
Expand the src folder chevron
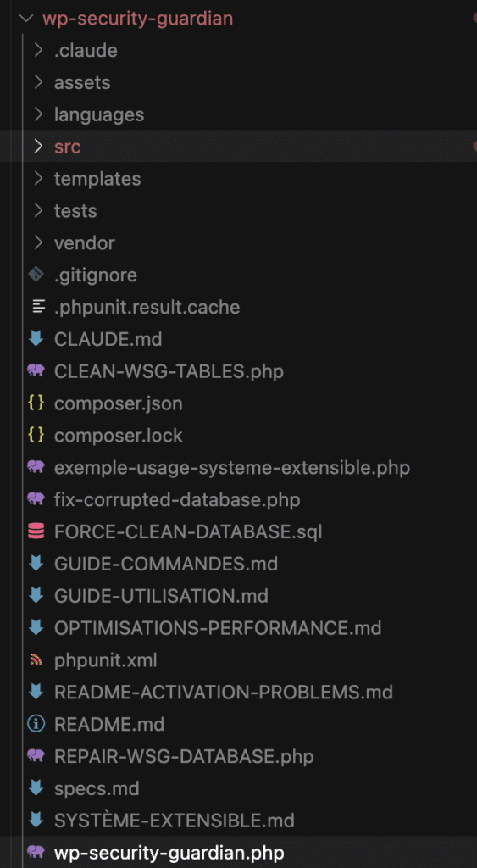pyautogui.click(x=37, y=146)
